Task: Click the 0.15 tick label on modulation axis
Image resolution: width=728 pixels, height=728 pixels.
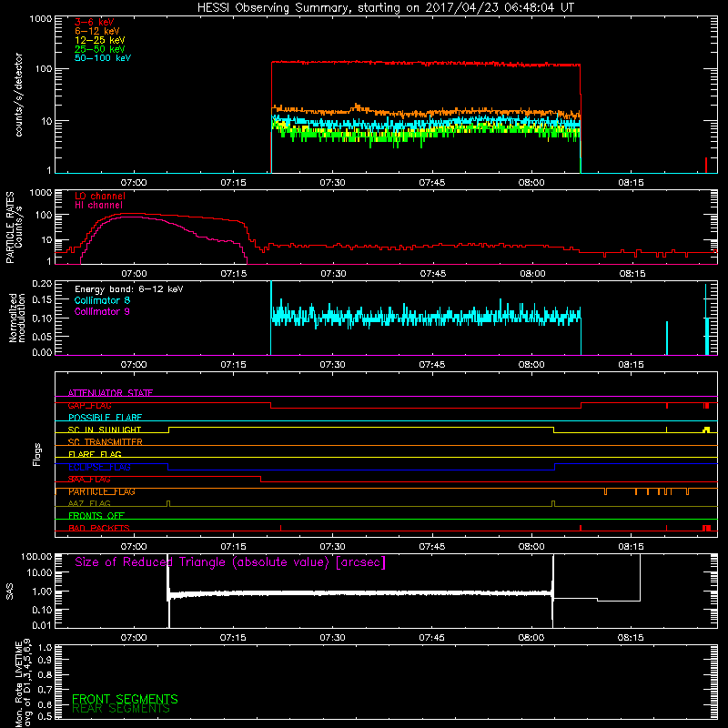Action: pyautogui.click(x=42, y=300)
